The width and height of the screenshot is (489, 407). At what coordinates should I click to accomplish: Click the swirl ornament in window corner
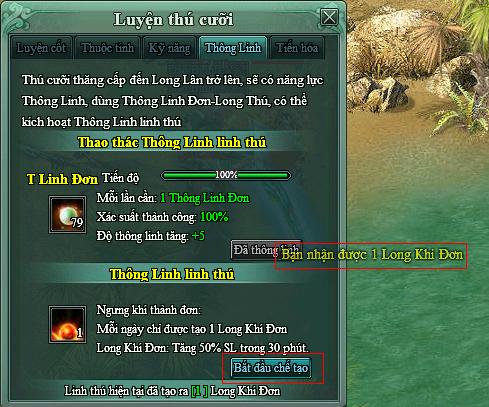(17, 17)
